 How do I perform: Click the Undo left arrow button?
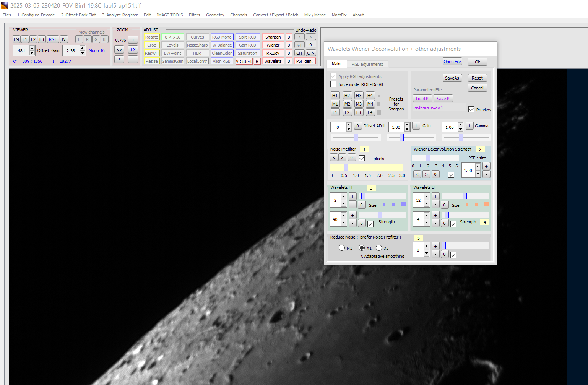[x=299, y=37]
